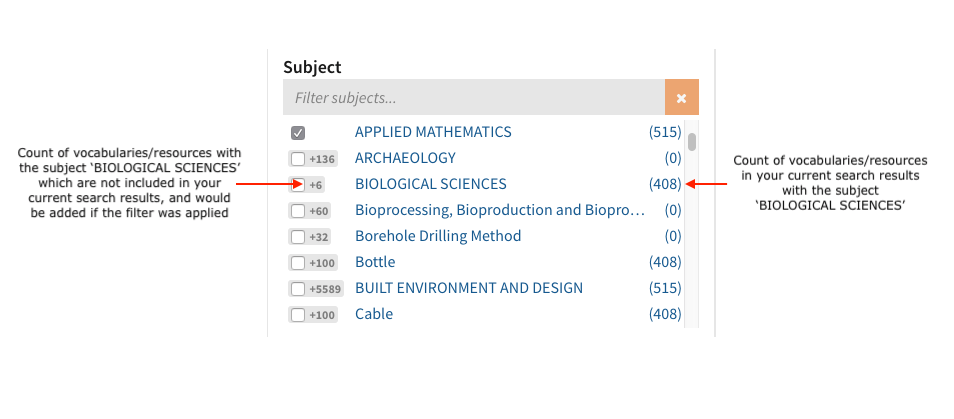Image resolution: width=954 pixels, height=419 pixels.
Task: Check the ARCHAEOLOGY subject checkbox
Action: click(x=298, y=159)
